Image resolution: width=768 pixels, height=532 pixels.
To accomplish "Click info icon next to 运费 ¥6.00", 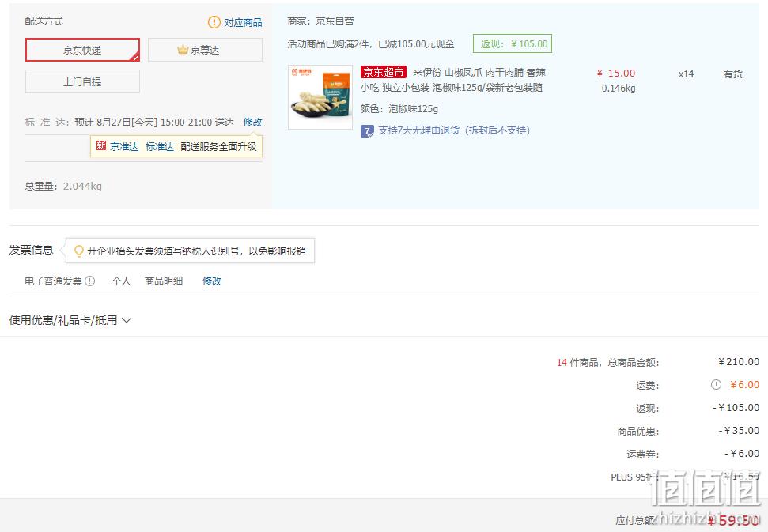I will click(x=716, y=385).
